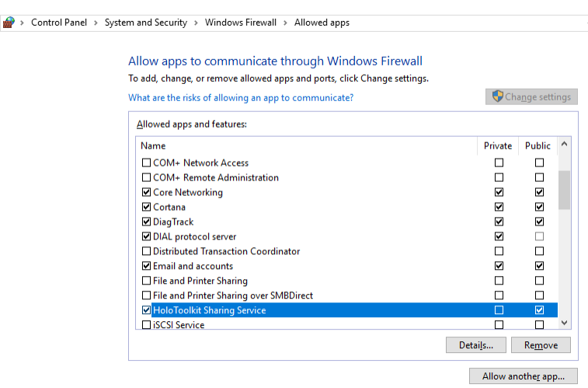Click the Public column header
This screenshot has height=388, width=588.
tap(538, 146)
